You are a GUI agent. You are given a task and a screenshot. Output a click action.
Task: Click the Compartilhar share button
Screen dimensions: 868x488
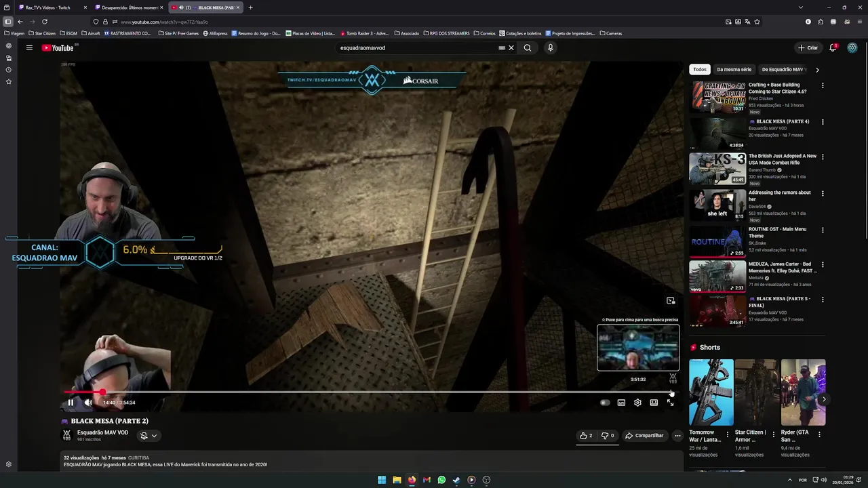644,436
